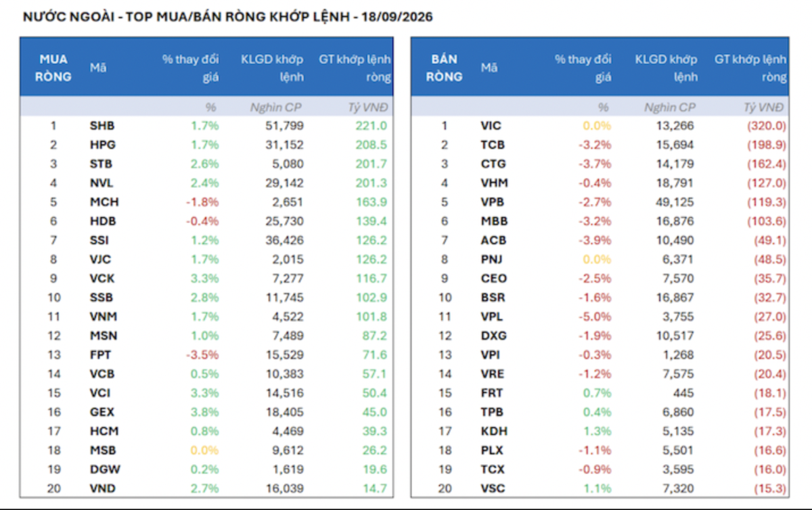Select the GEX ticker
This screenshot has width=812, height=510.
tap(102, 412)
